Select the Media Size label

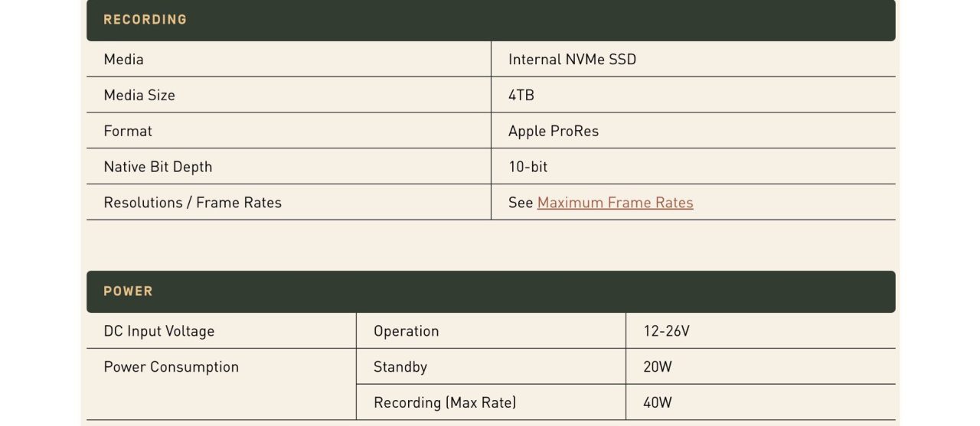coord(139,96)
